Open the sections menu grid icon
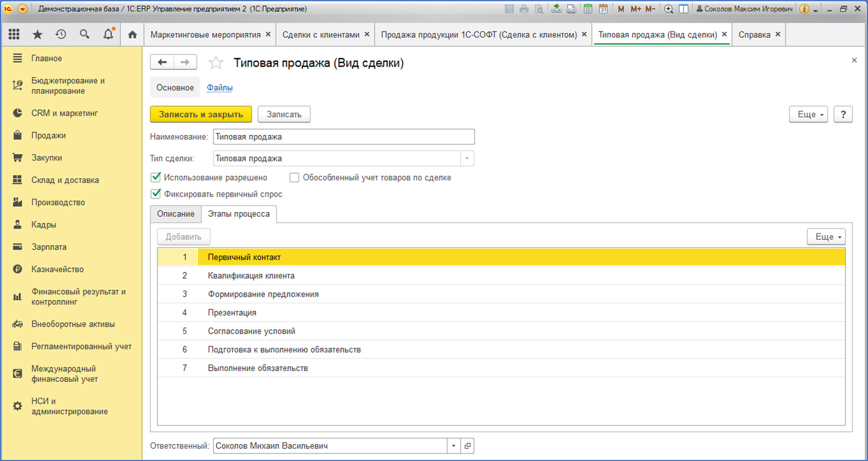 click(x=15, y=34)
